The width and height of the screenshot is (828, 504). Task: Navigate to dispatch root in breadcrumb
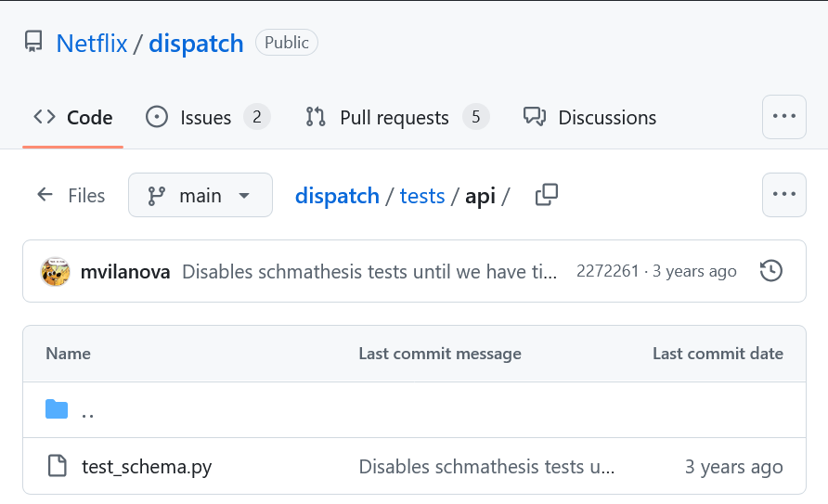coord(338,196)
